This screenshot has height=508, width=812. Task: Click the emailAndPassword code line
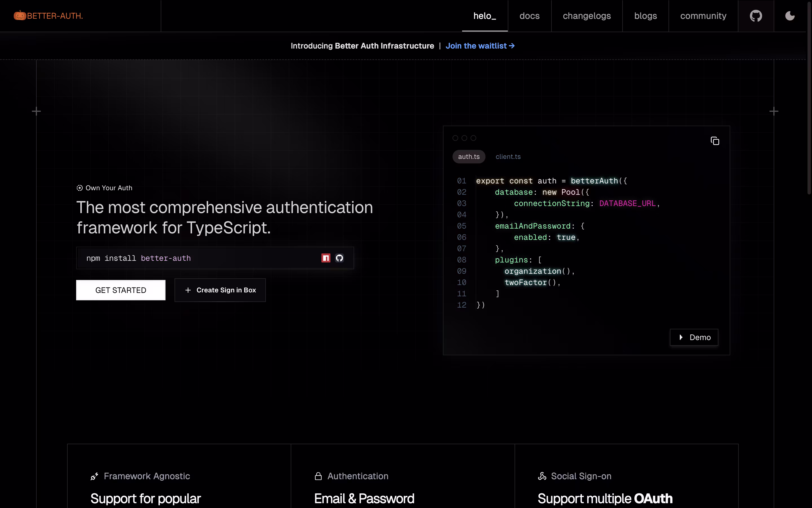(540, 226)
